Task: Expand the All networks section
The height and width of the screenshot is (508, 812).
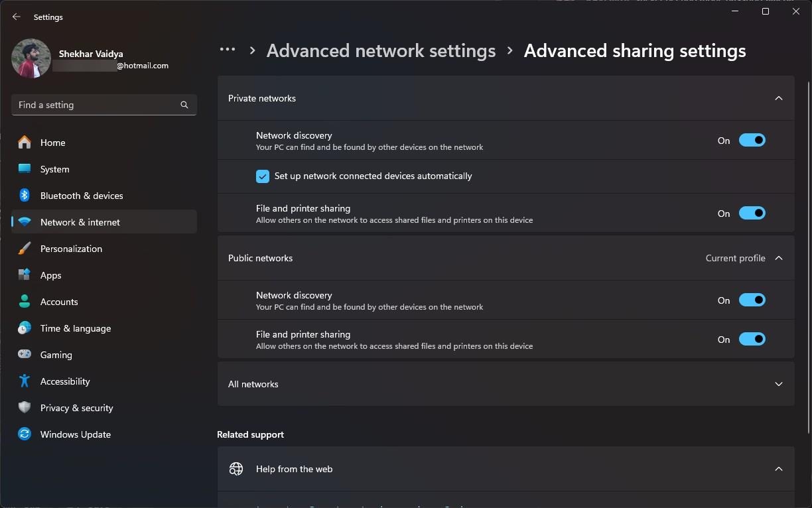Action: [x=778, y=383]
